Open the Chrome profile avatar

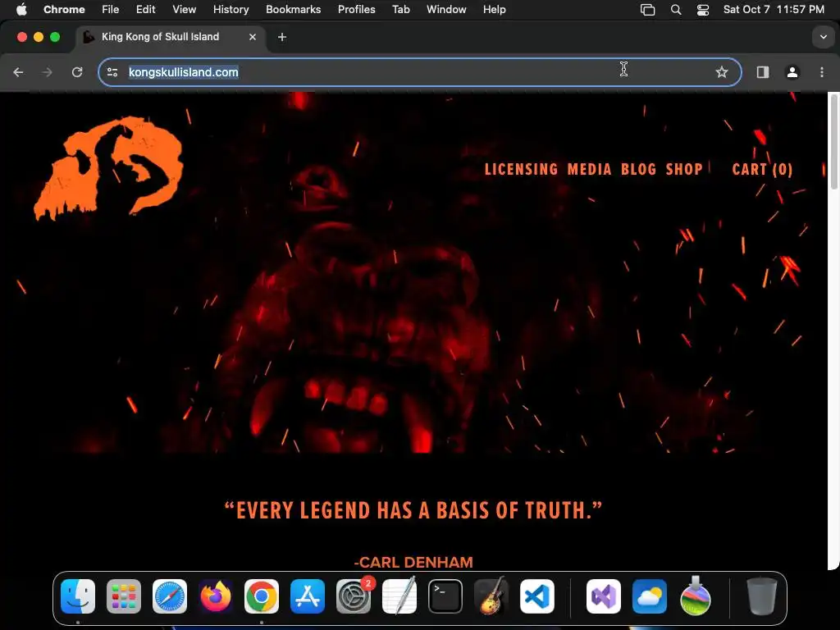[792, 72]
